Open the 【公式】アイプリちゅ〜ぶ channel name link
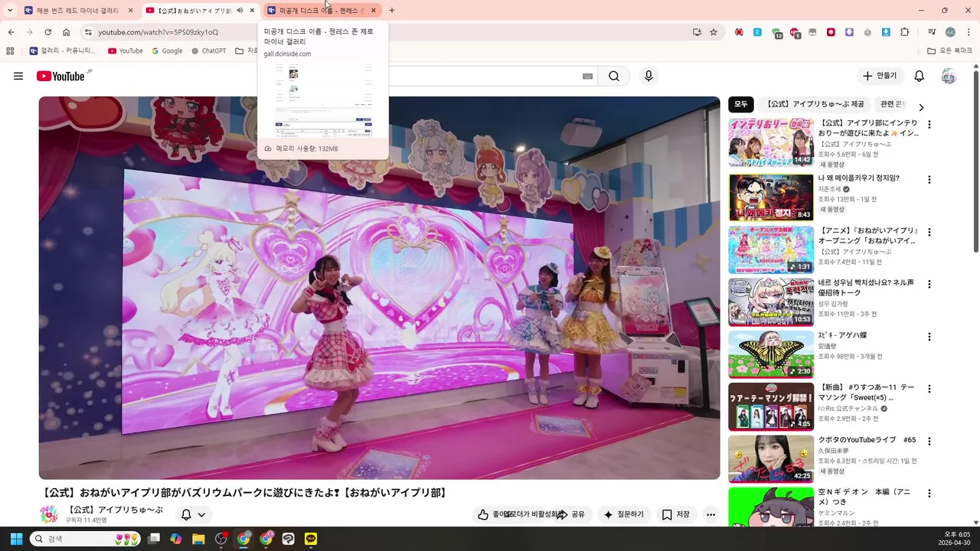Viewport: 980px width, 551px height. click(115, 510)
